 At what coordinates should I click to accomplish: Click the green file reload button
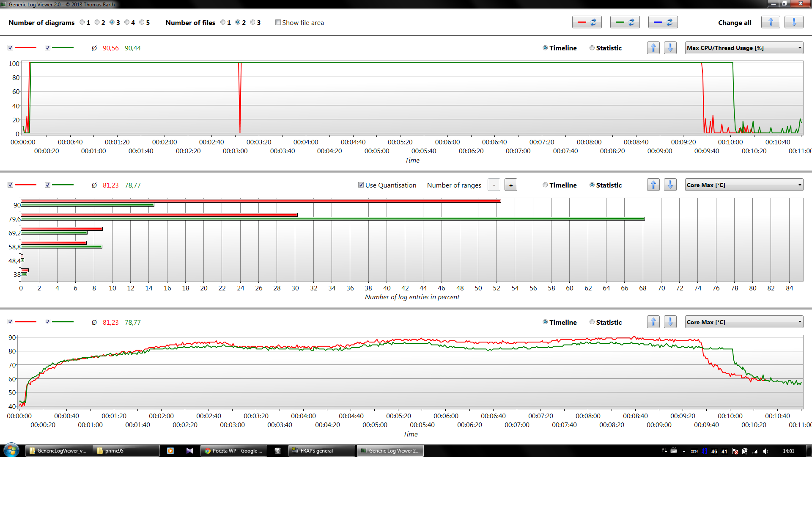(625, 22)
